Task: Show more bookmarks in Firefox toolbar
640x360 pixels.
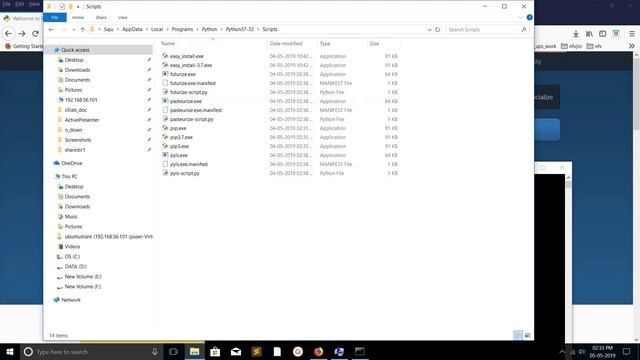Action: [631, 46]
